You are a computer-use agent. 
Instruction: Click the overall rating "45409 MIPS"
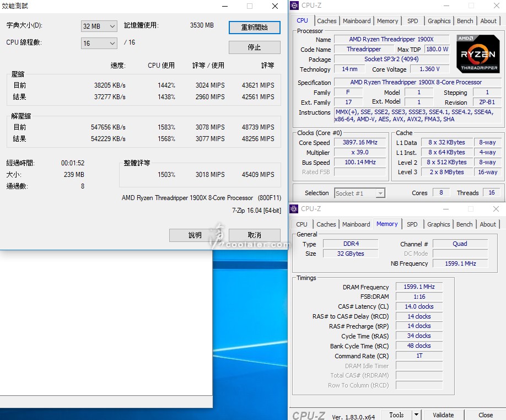tap(258, 175)
